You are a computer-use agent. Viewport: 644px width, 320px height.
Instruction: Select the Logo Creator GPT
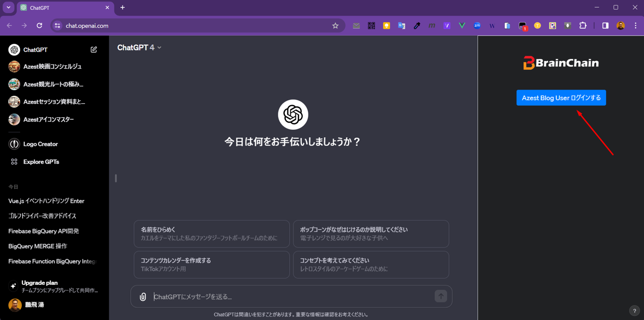(x=40, y=144)
